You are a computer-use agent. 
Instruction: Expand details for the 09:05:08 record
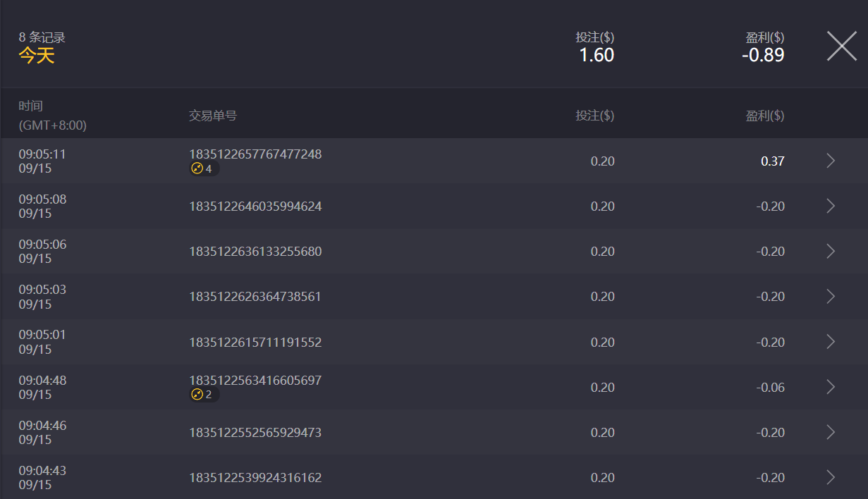[x=831, y=206]
